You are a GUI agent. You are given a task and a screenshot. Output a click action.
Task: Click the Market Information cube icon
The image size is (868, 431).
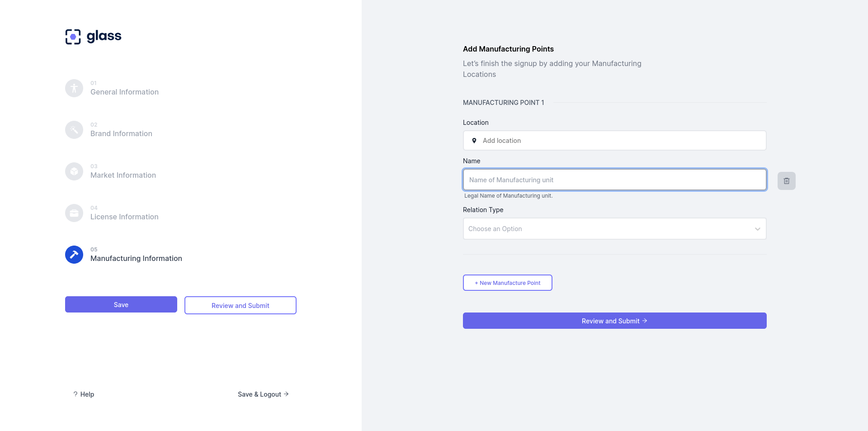(74, 171)
